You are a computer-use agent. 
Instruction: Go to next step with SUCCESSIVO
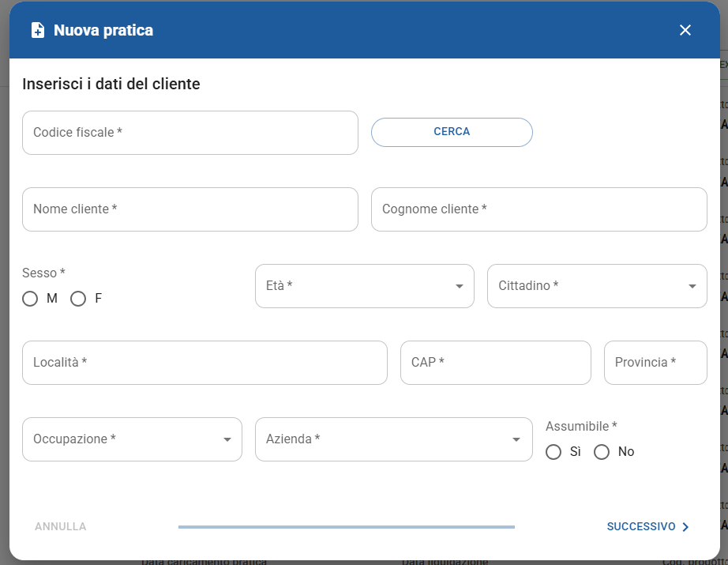[x=641, y=526]
